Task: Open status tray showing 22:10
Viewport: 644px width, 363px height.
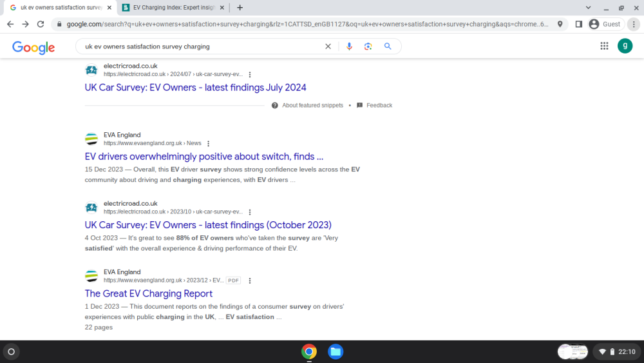Action: click(617, 351)
